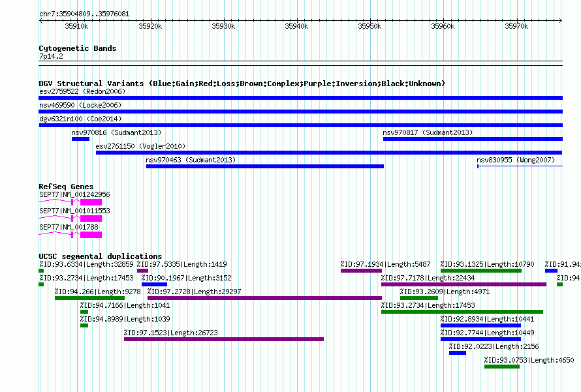Screen dimensions: 581x392
Task: Click the Cytogenetic Bands track title
Action: pyautogui.click(x=78, y=48)
